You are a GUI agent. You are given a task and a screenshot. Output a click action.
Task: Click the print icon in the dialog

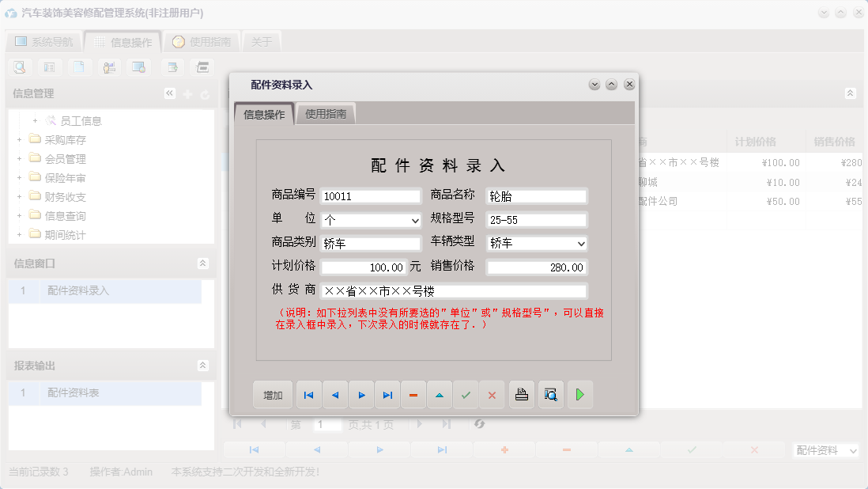pyautogui.click(x=522, y=394)
